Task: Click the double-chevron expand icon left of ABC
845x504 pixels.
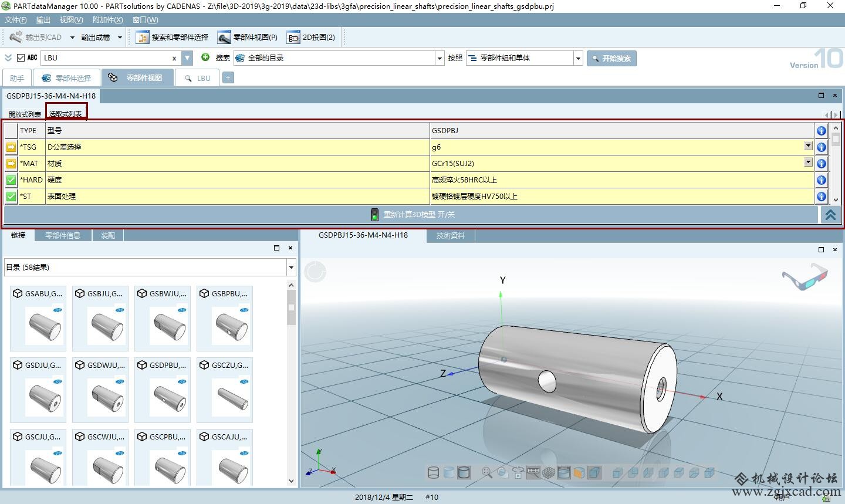Action: point(8,57)
